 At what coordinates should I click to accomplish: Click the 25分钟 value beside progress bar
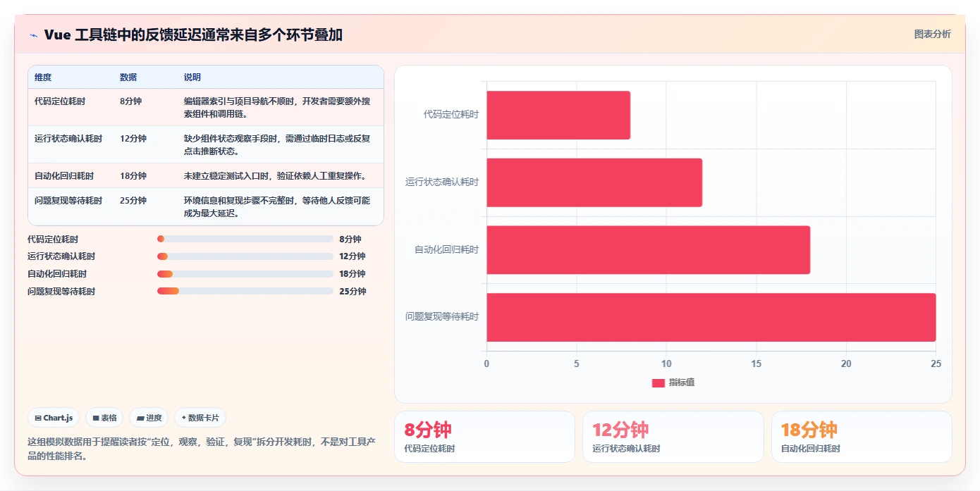353,292
